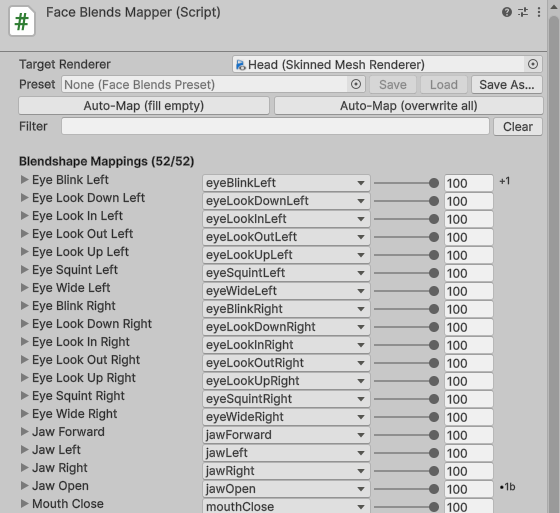560x513 pixels.
Task: Expand the Eye Look Out Right row
Action: click(24, 359)
